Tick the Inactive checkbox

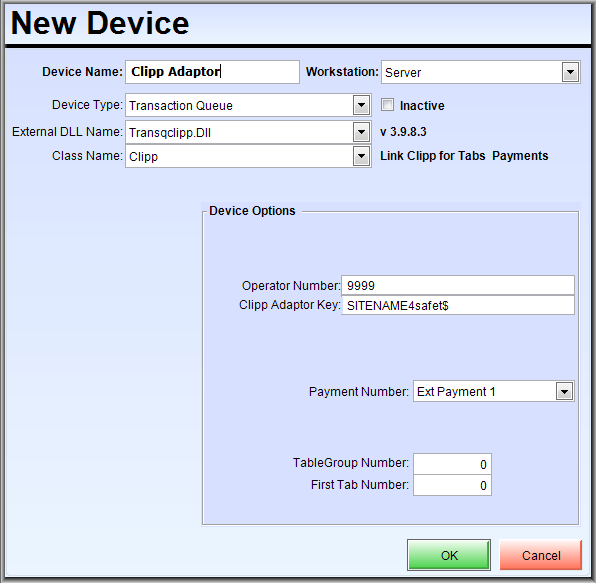(387, 105)
